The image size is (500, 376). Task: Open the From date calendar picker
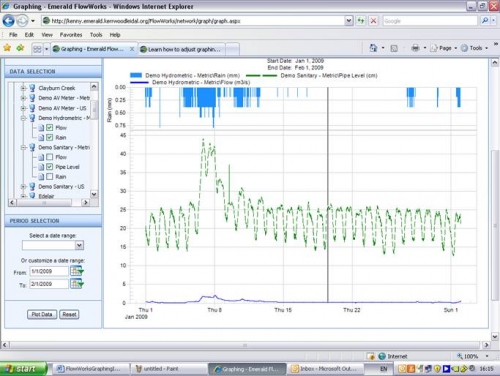click(x=77, y=271)
